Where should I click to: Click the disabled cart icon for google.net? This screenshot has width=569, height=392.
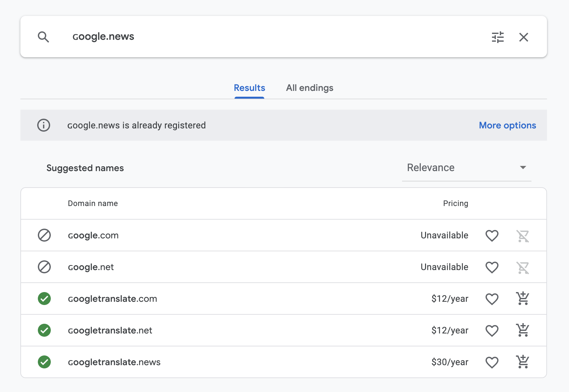[x=522, y=267]
